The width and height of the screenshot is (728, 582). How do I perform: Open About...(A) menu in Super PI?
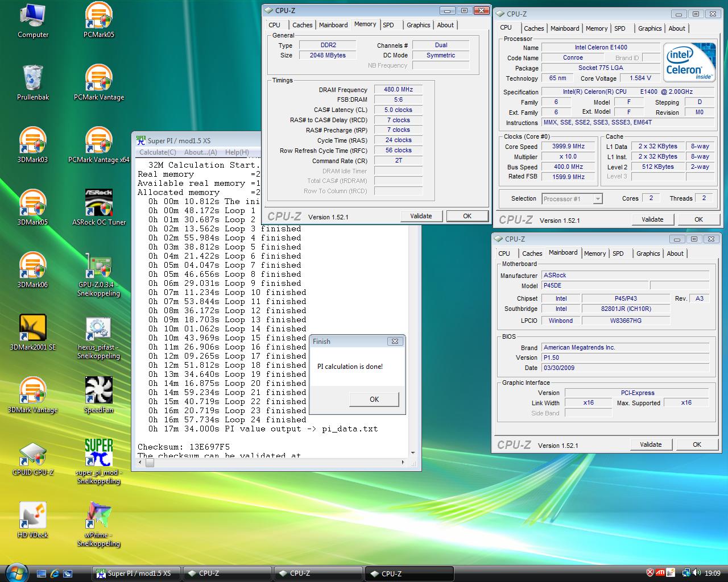coord(201,152)
